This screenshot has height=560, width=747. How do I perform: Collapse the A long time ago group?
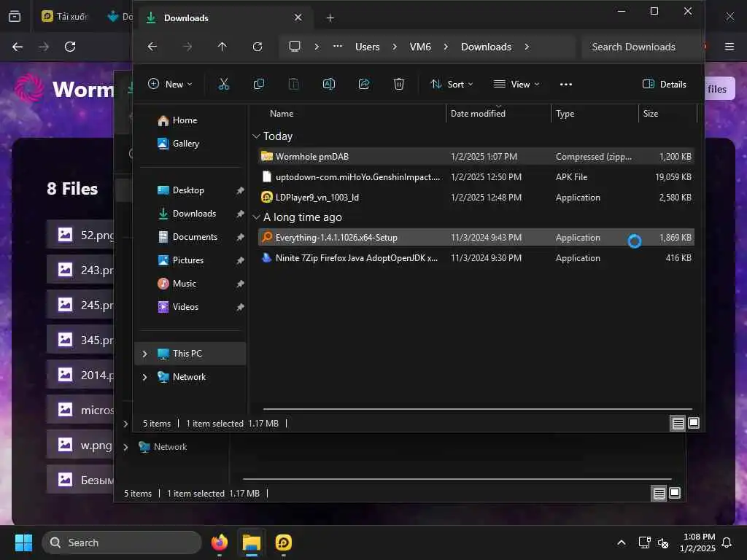pyautogui.click(x=256, y=217)
